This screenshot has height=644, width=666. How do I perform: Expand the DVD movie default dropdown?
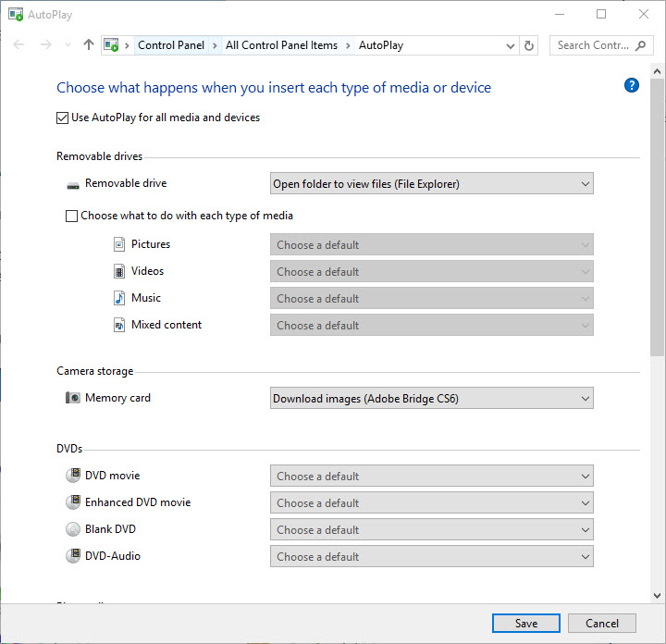(431, 477)
